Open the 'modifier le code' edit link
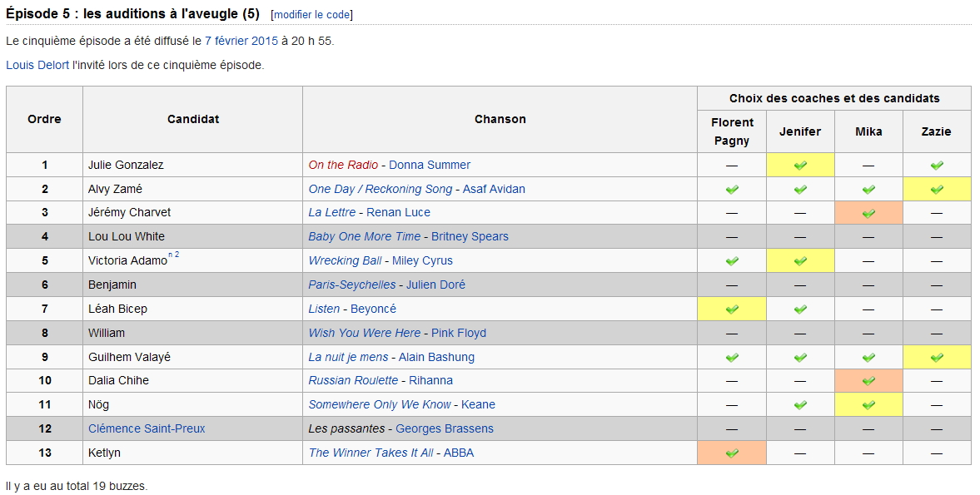 click(x=311, y=15)
